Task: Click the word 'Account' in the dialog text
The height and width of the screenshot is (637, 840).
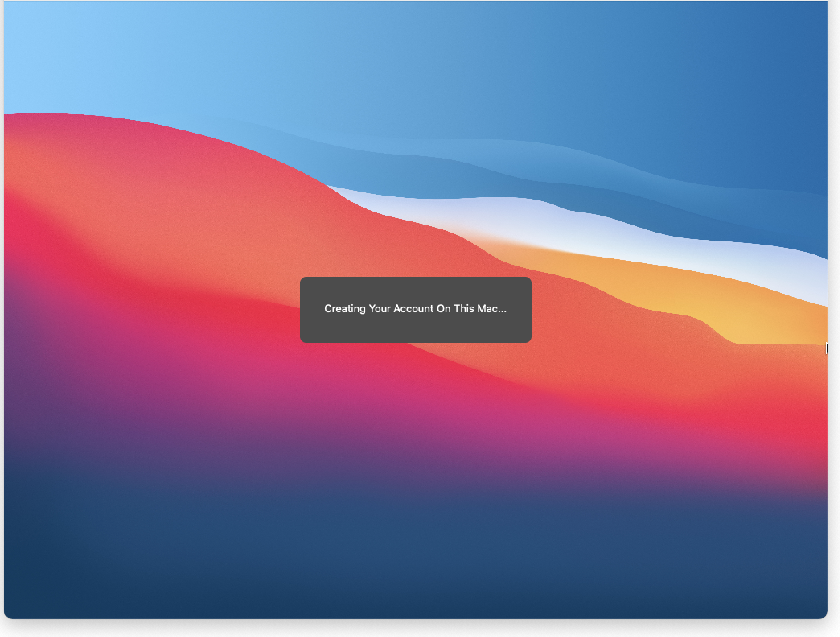Action: pos(413,309)
